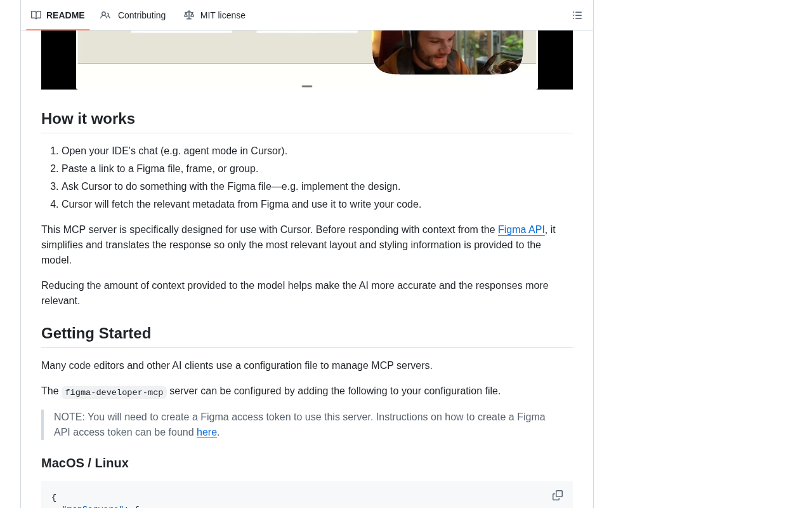Open the Figma API link

pos(521,230)
